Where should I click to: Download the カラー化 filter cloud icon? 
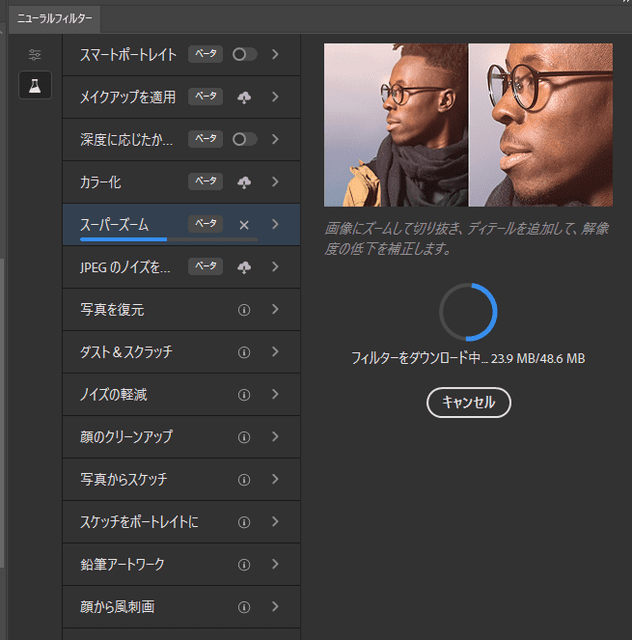pyautogui.click(x=244, y=182)
